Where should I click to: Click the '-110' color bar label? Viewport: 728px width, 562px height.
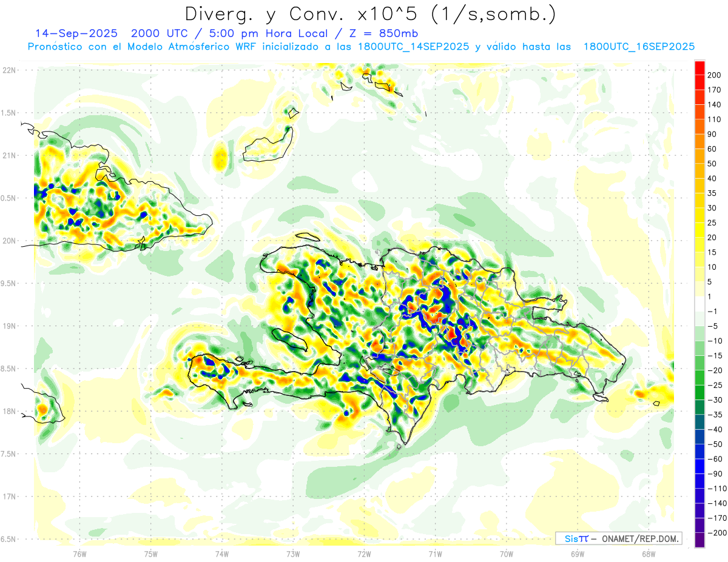pyautogui.click(x=717, y=488)
